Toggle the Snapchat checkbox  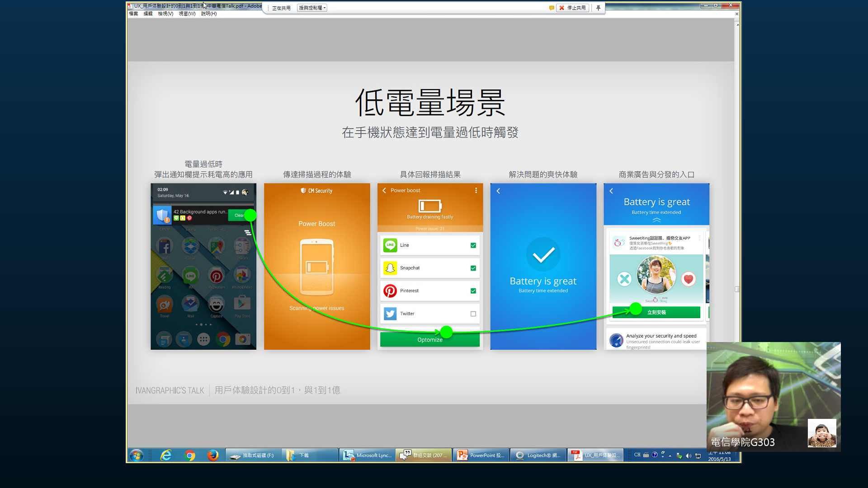click(x=473, y=268)
